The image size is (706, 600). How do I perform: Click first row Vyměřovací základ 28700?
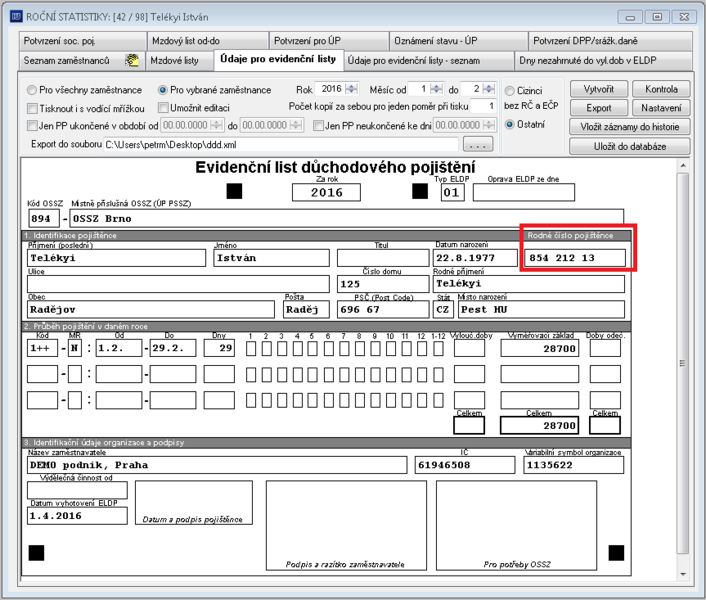pyautogui.click(x=539, y=348)
